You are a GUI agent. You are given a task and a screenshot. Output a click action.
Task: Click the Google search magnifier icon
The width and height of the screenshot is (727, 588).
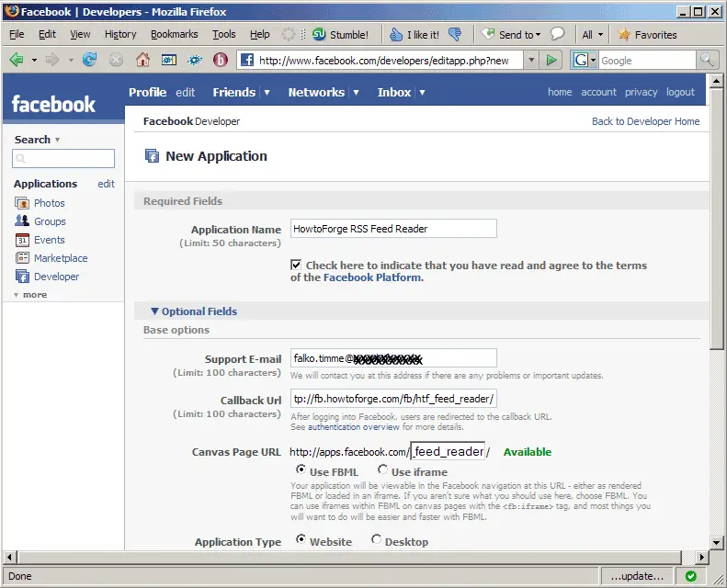tap(707, 60)
